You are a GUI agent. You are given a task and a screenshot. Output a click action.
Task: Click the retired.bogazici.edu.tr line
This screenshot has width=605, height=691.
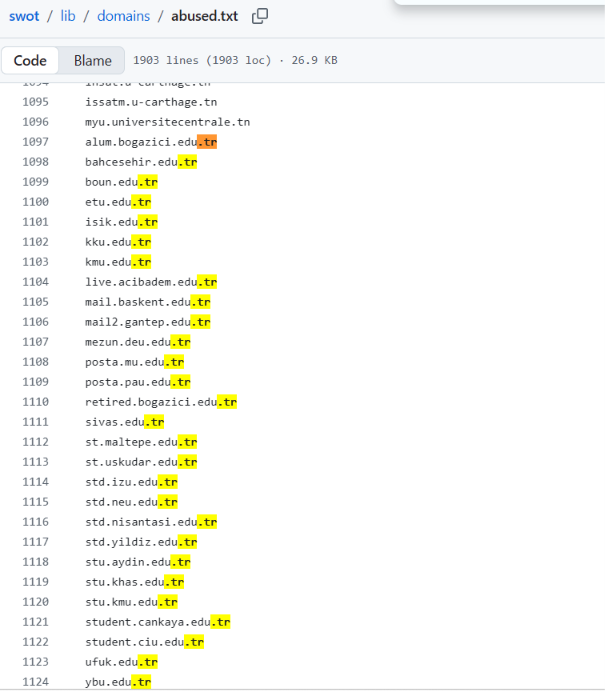click(161, 402)
